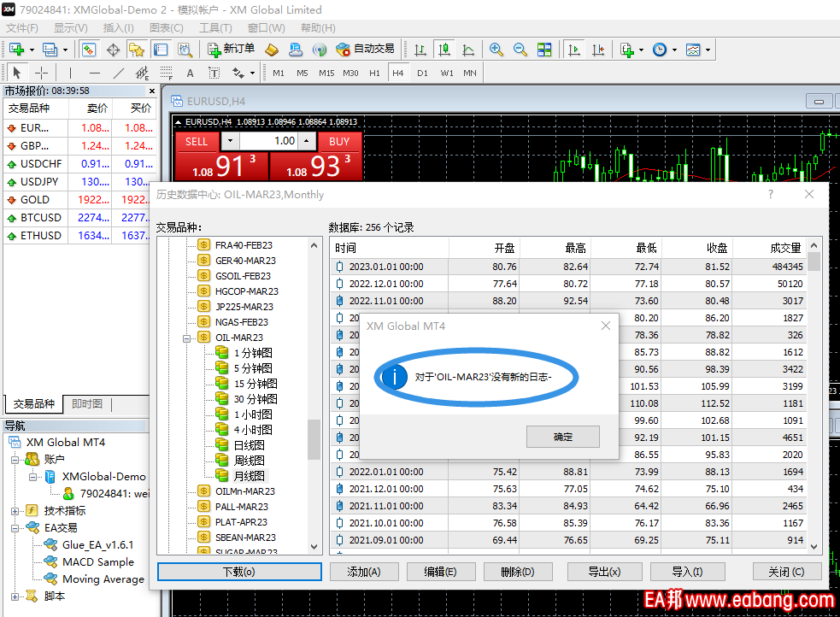Open the 插入(I) menu
The width and height of the screenshot is (840, 617).
tap(119, 28)
